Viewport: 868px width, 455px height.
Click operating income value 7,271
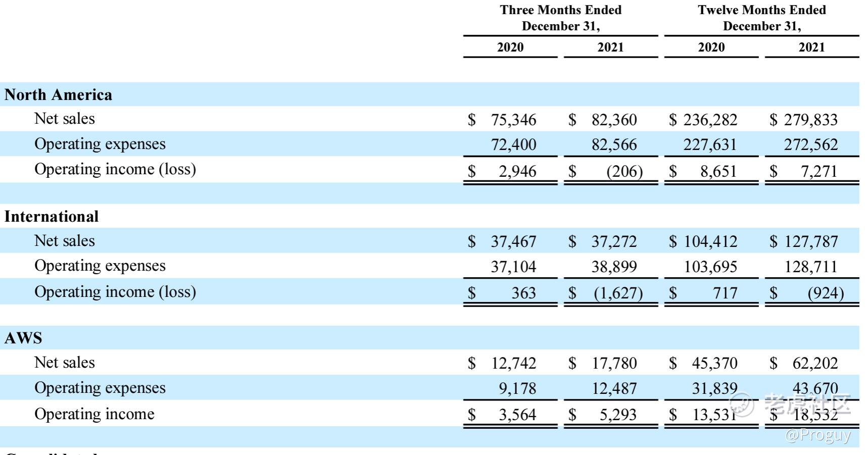819,171
